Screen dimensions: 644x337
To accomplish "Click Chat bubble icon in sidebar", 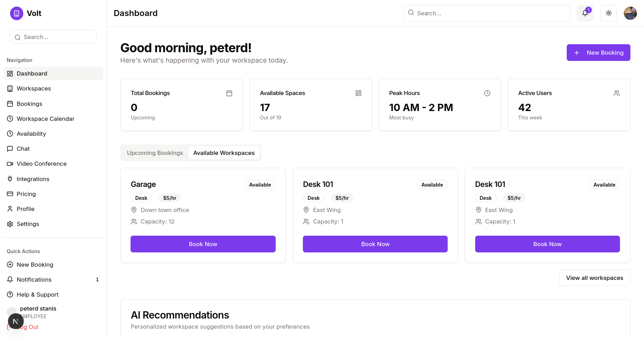I will (x=10, y=149).
